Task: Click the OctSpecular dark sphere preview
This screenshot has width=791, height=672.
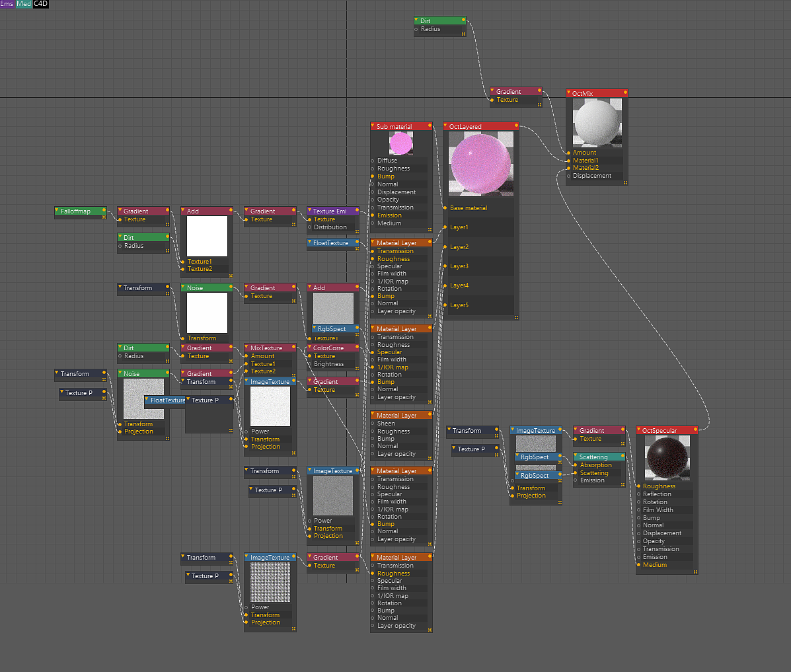Action: coord(667,458)
